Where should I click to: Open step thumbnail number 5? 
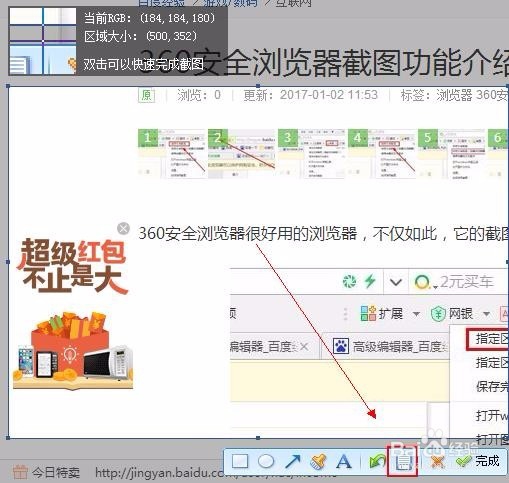pos(452,153)
